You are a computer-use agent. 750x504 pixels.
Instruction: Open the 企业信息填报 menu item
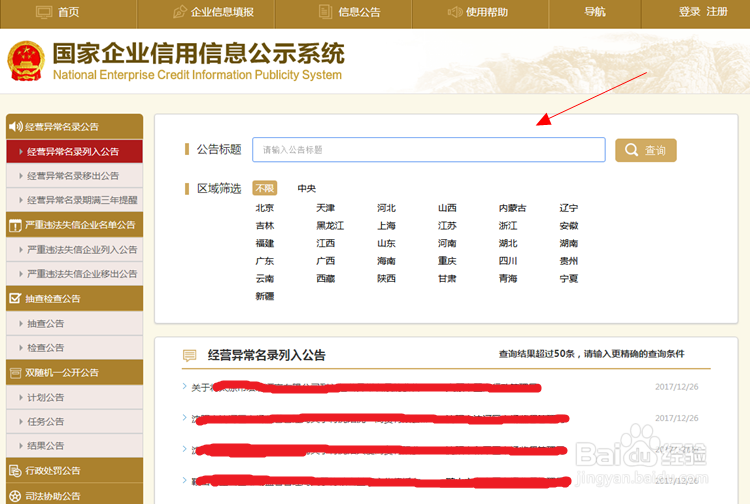(222, 12)
